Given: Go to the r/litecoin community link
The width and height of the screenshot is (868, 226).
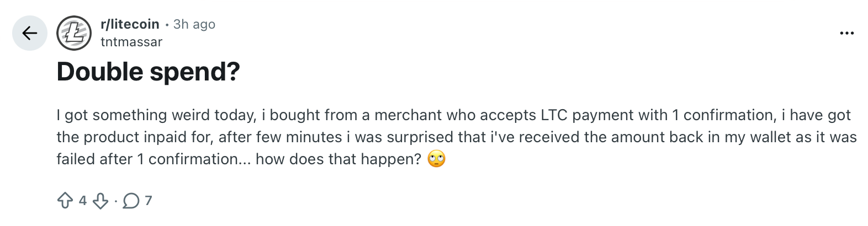Looking at the screenshot, I should point(130,24).
